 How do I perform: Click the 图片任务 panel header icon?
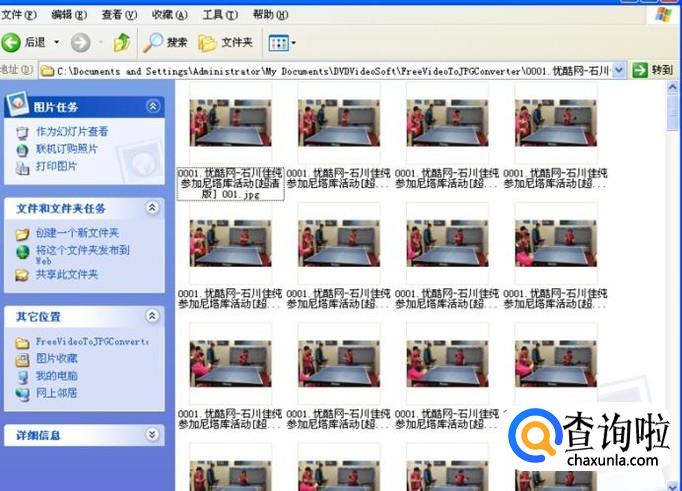(x=17, y=104)
